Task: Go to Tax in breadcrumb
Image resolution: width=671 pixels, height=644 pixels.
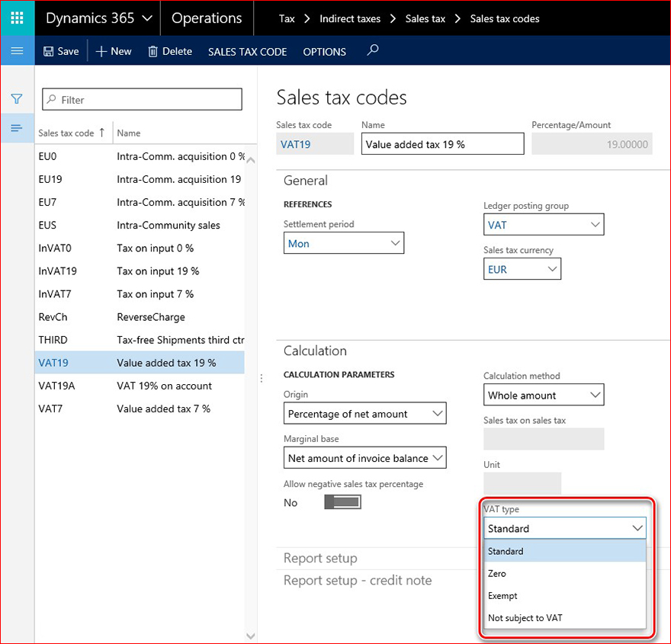Action: point(287,19)
